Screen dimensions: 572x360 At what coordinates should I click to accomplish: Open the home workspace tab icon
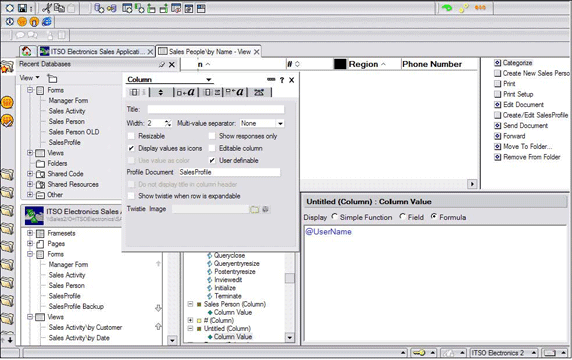[x=26, y=51]
